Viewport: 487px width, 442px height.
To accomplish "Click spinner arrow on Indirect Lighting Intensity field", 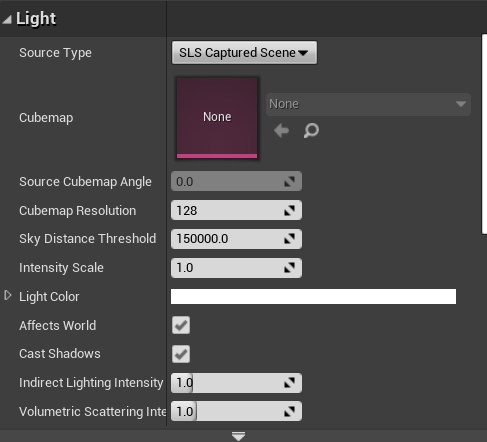I will (x=289, y=383).
